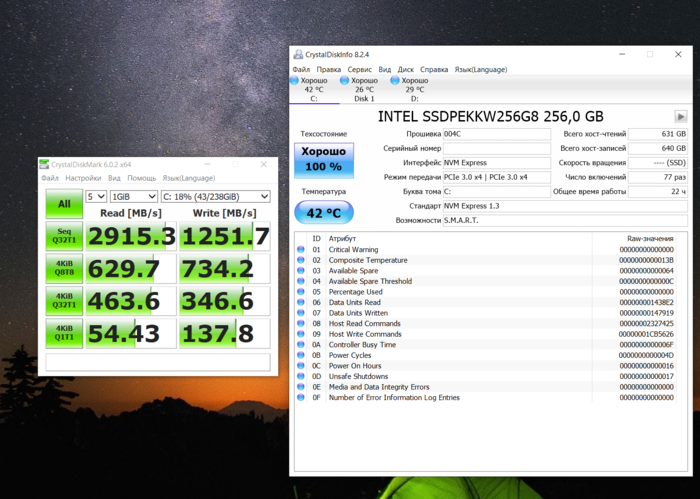Screen dimensions: 700x499
Task: Click the ID column header
Action: [317, 239]
